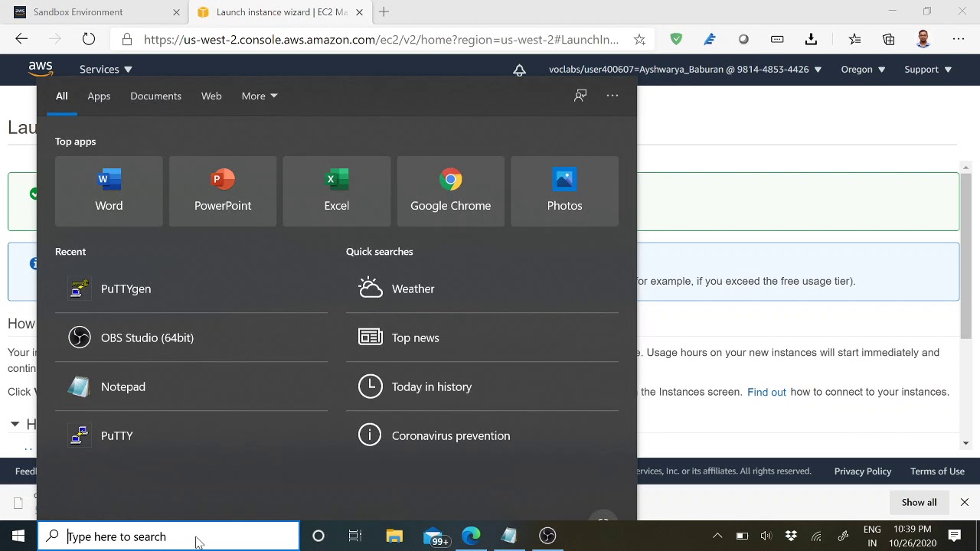This screenshot has width=980, height=551.
Task: Focus the Type here to search box
Action: click(168, 536)
